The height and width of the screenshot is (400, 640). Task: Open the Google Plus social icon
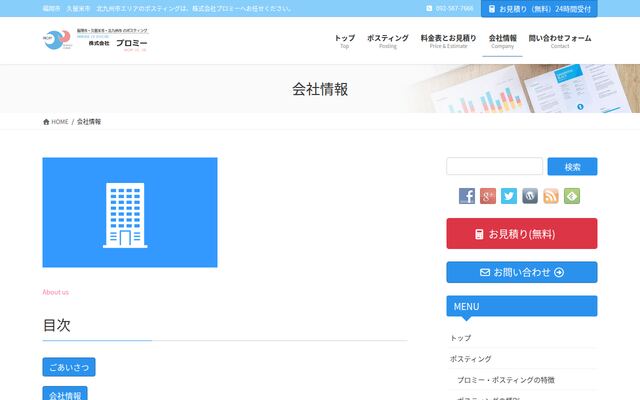[x=488, y=196]
